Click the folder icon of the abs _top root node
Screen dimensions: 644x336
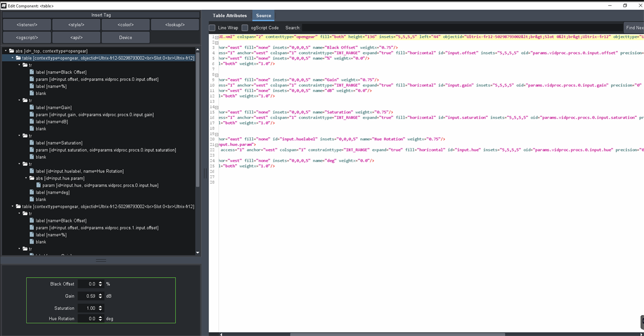pyautogui.click(x=11, y=51)
